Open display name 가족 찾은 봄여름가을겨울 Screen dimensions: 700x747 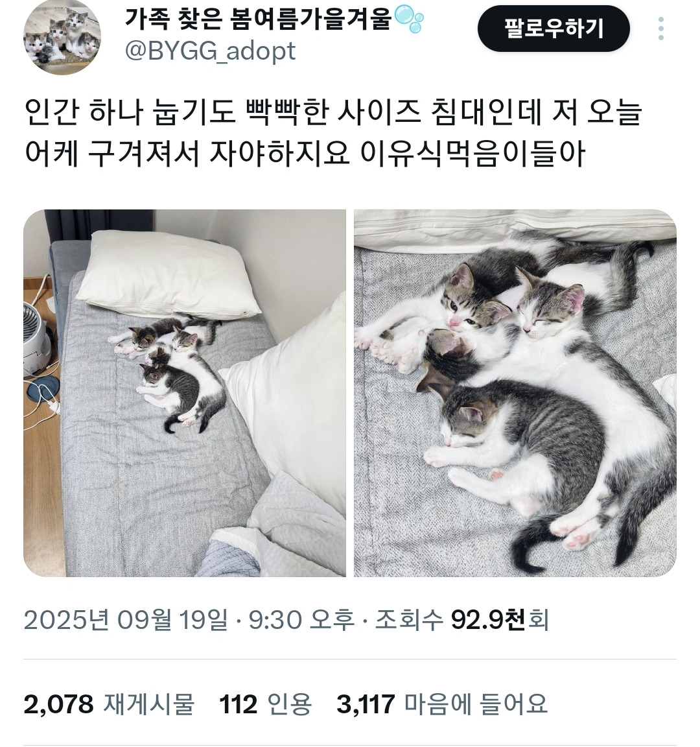tap(259, 18)
